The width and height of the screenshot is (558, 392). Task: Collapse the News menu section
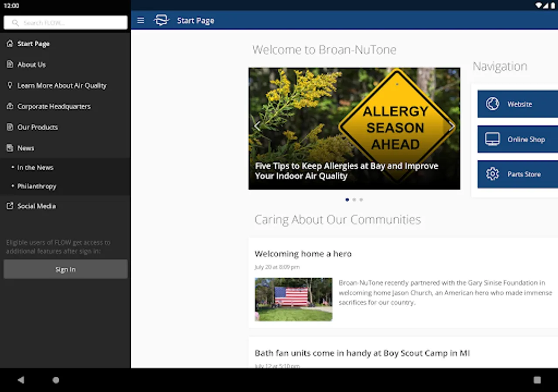click(65, 148)
